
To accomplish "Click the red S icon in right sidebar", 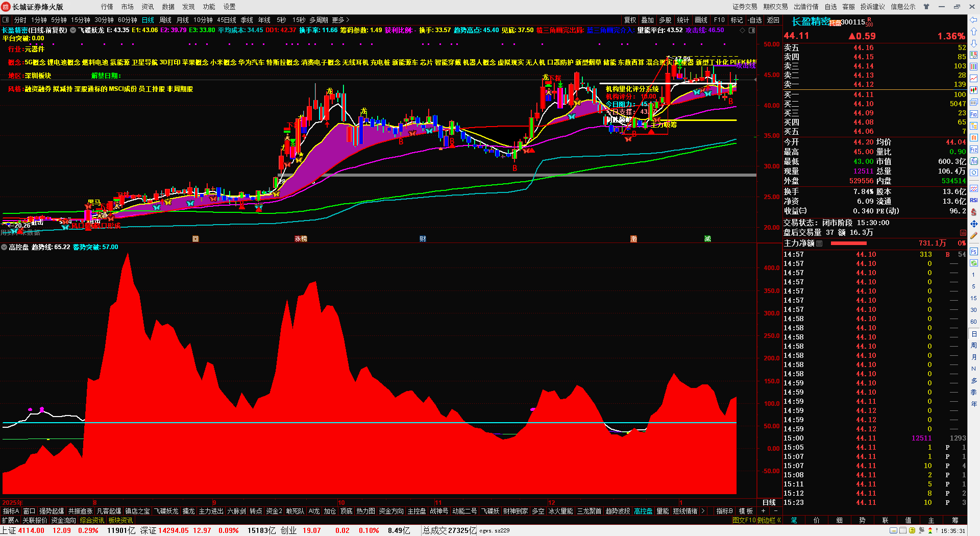I will click(x=973, y=212).
